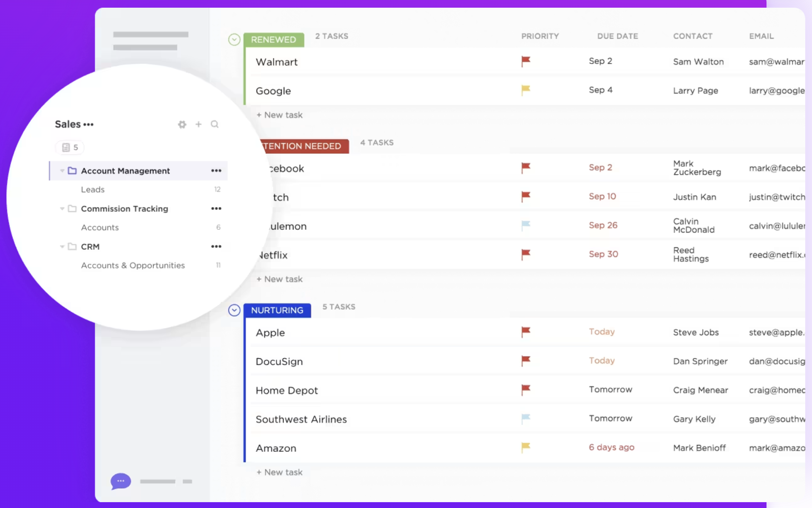Open the Commission Tracking options menu
The width and height of the screenshot is (812, 508).
(217, 208)
